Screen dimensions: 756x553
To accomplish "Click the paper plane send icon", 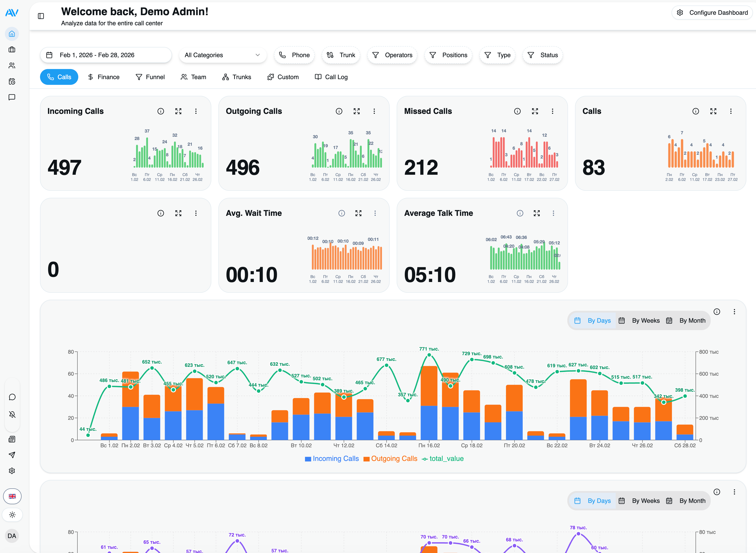I will [12, 455].
